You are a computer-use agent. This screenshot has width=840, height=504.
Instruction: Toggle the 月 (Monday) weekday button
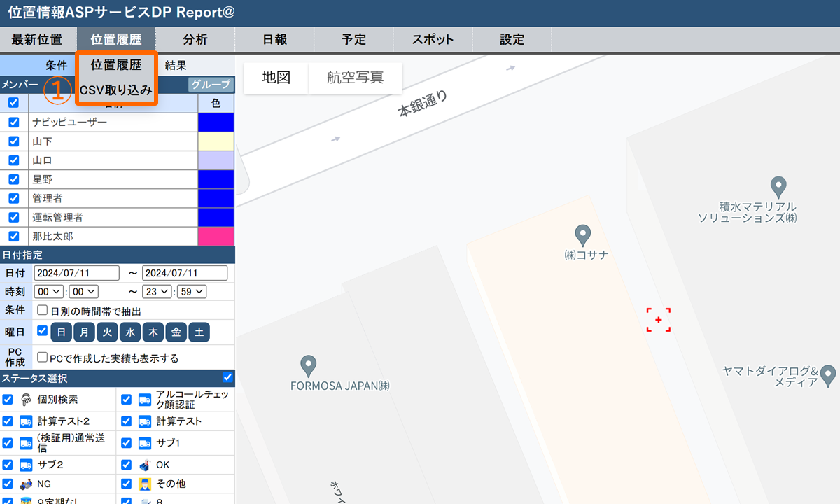point(85,332)
